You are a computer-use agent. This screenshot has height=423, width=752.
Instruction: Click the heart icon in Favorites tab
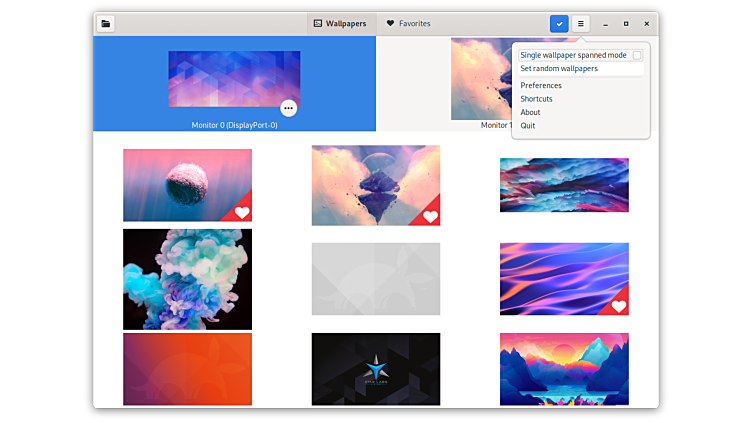390,23
